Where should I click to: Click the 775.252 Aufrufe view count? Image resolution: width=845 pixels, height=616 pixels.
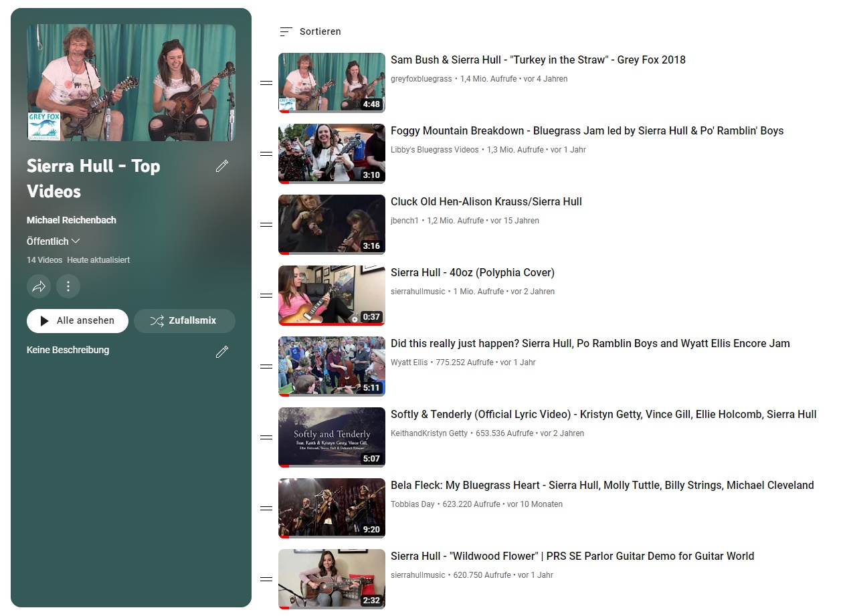point(464,363)
